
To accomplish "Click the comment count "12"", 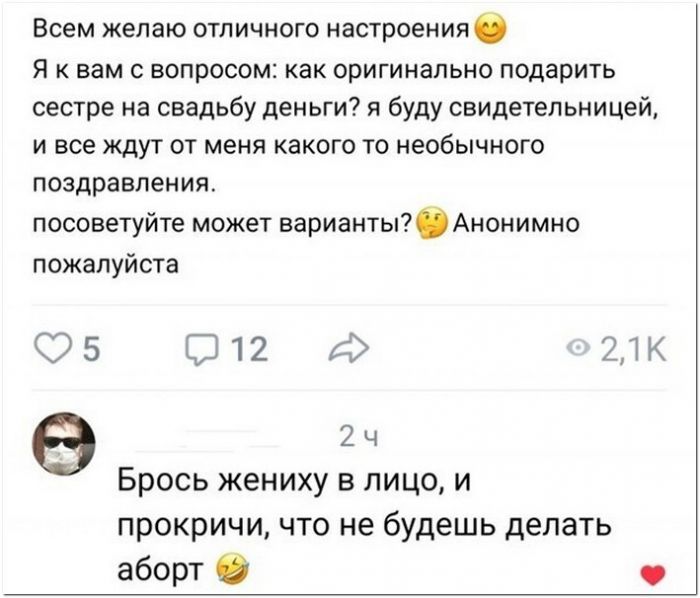I will [x=250, y=349].
